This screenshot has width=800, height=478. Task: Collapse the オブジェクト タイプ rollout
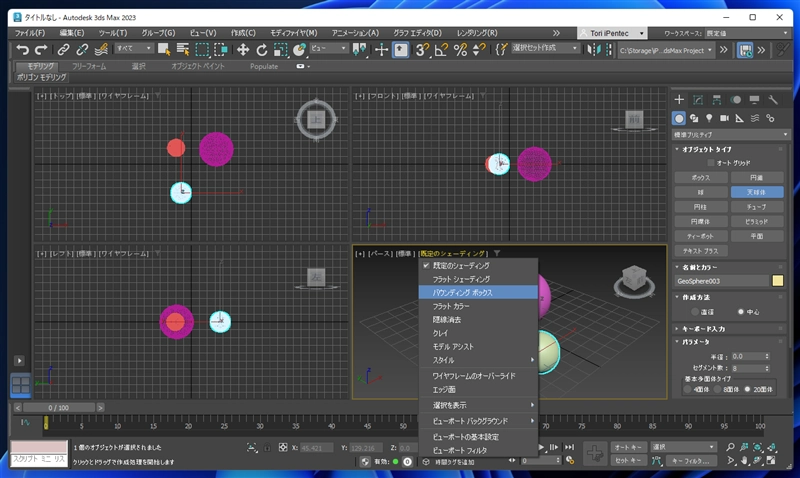click(707, 149)
